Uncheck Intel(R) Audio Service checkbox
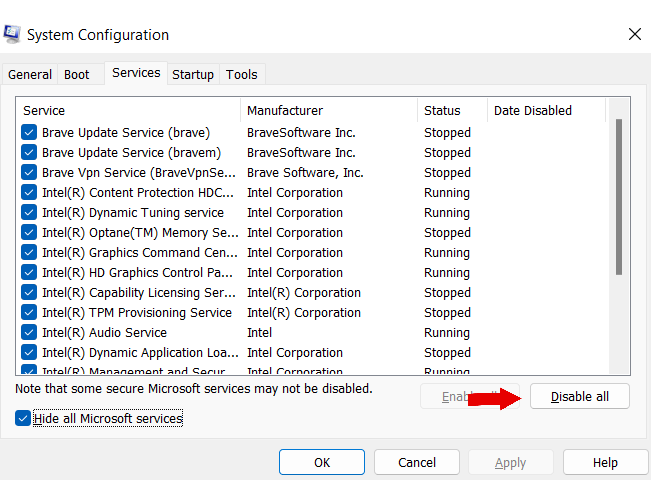 [29, 333]
